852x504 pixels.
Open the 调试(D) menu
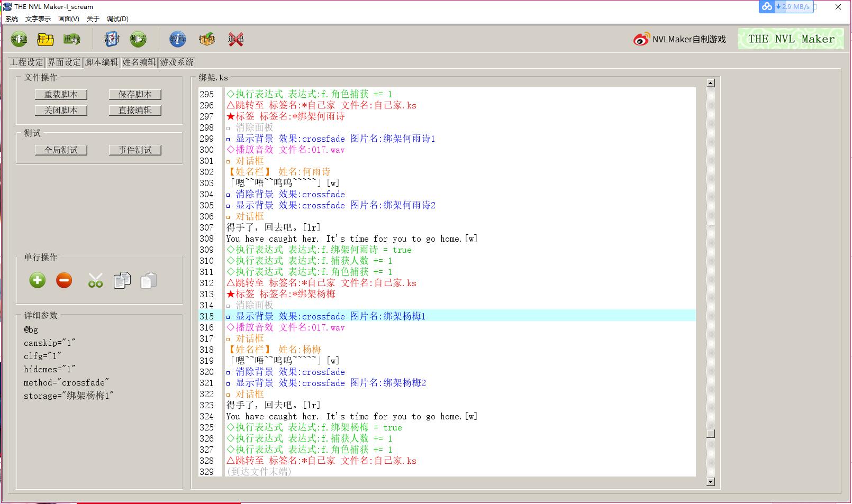(117, 19)
